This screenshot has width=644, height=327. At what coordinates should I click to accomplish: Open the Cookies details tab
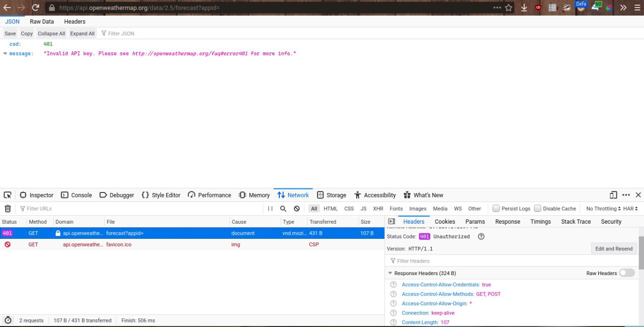pos(445,222)
